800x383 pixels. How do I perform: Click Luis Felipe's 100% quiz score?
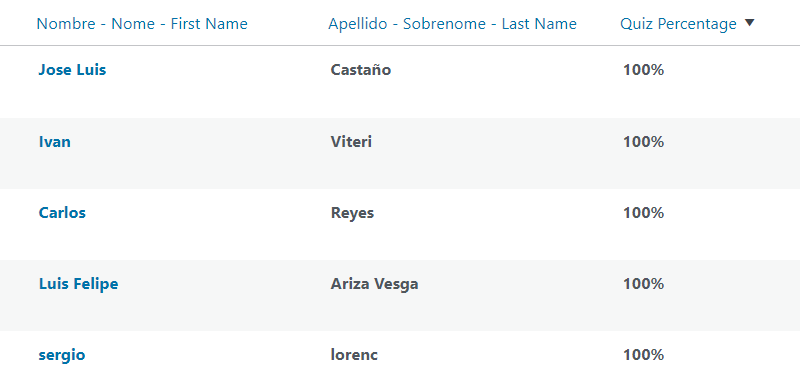643,284
